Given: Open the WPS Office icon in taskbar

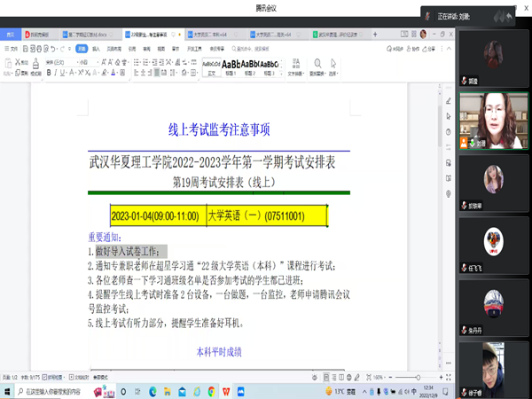Looking at the screenshot, I should coord(226,392).
